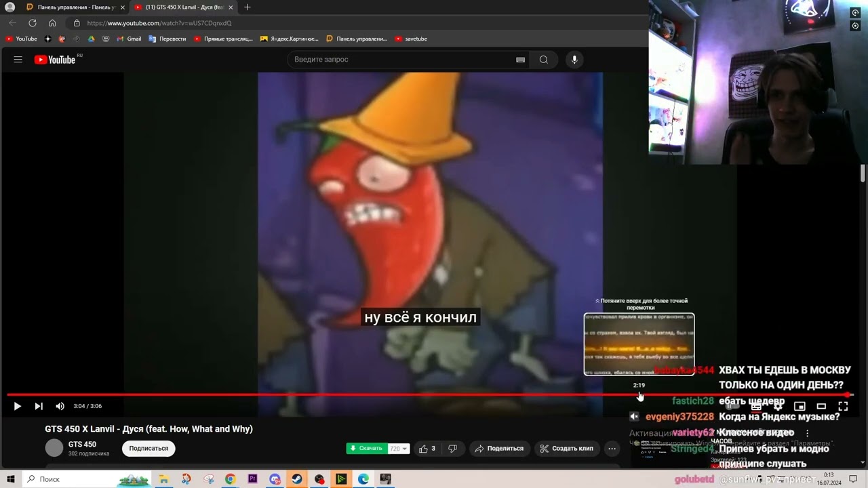Image resolution: width=868 pixels, height=488 pixels.
Task: Open Windows Start menu
Action: (11, 479)
